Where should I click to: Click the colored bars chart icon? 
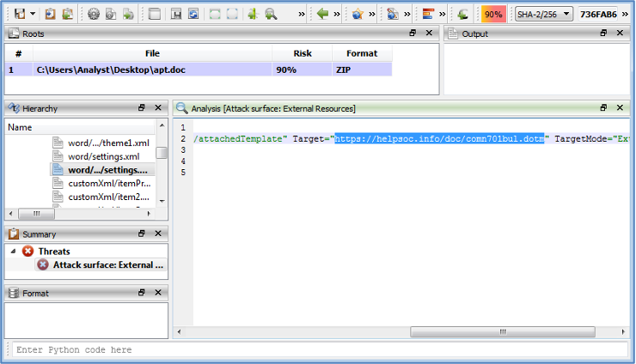click(428, 15)
